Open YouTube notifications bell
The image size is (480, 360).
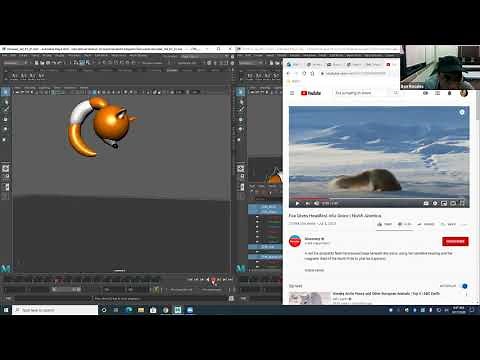pyautogui.click(x=449, y=93)
